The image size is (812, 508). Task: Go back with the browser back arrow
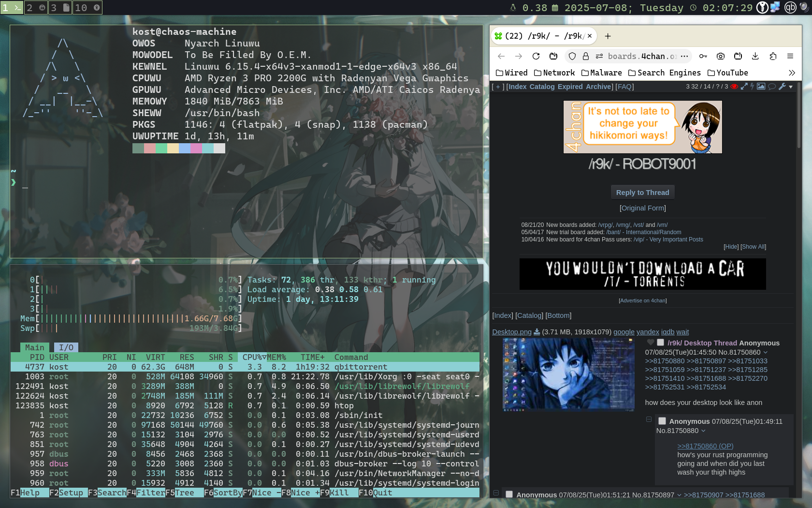[x=501, y=56]
